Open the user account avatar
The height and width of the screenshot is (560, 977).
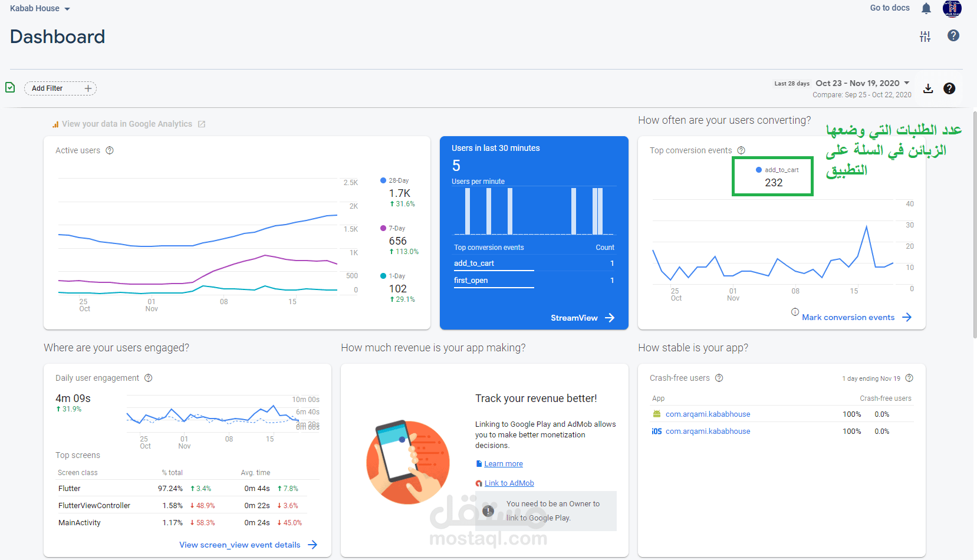tap(952, 8)
